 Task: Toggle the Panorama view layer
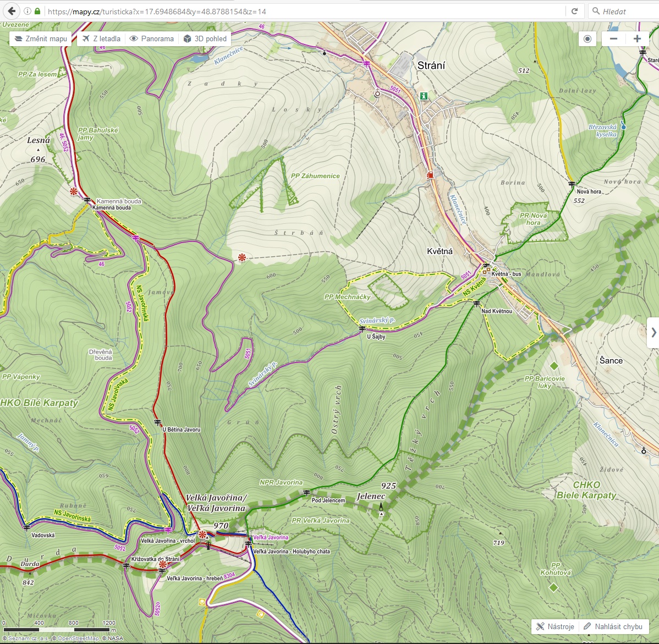pos(151,38)
